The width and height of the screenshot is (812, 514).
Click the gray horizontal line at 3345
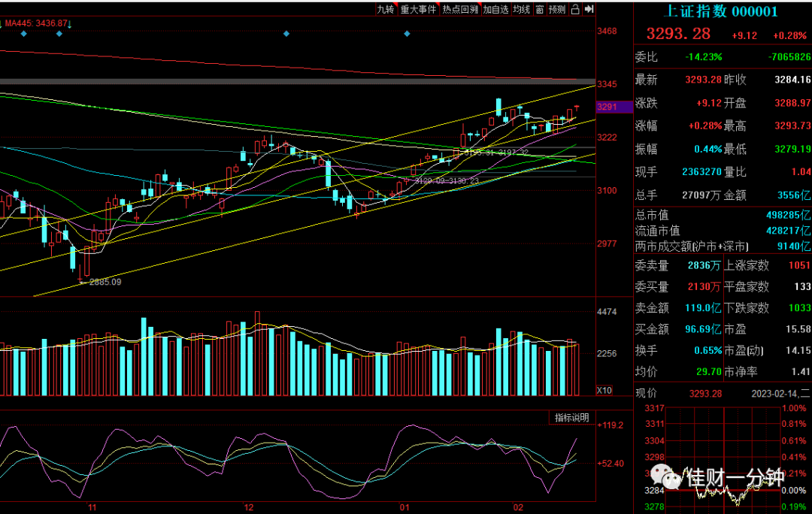(298, 82)
